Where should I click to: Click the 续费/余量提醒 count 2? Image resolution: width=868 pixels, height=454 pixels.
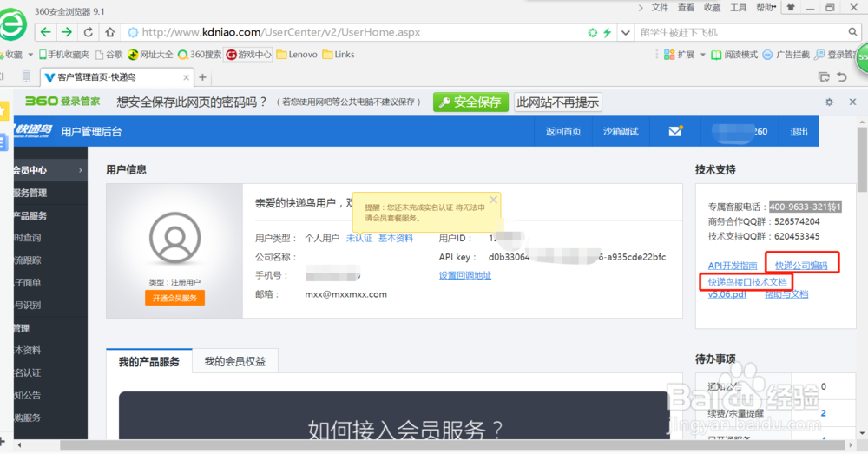(x=823, y=413)
